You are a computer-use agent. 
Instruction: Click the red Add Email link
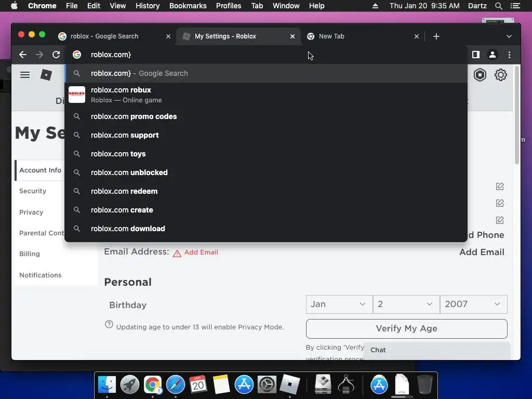click(201, 252)
